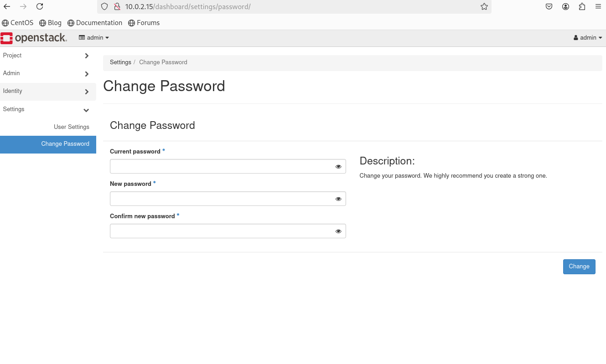This screenshot has width=606, height=364.
Task: Open the browser extensions icon
Action: pos(582,7)
